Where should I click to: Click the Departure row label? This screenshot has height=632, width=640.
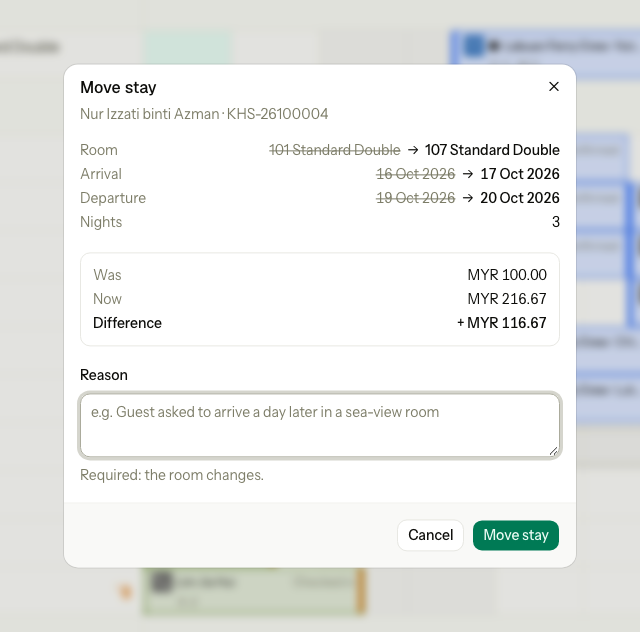pos(113,198)
